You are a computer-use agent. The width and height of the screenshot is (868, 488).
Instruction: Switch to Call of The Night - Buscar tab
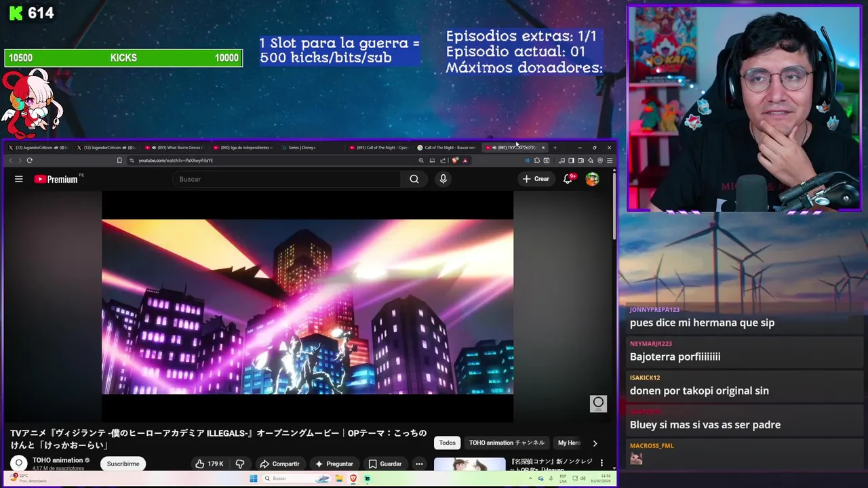point(447,147)
